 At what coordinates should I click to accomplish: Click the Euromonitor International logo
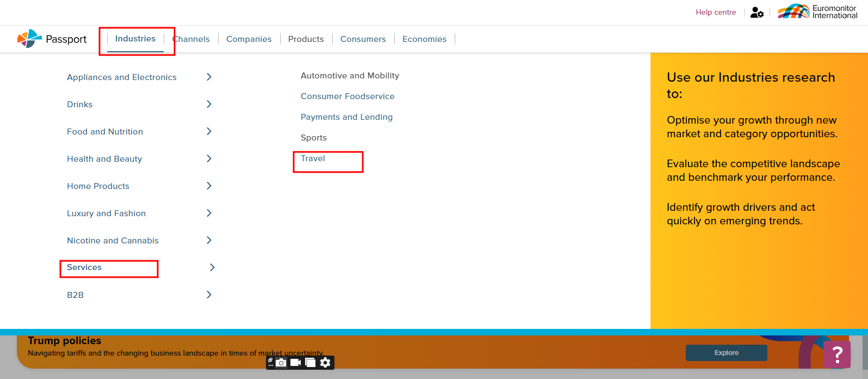[x=817, y=11]
